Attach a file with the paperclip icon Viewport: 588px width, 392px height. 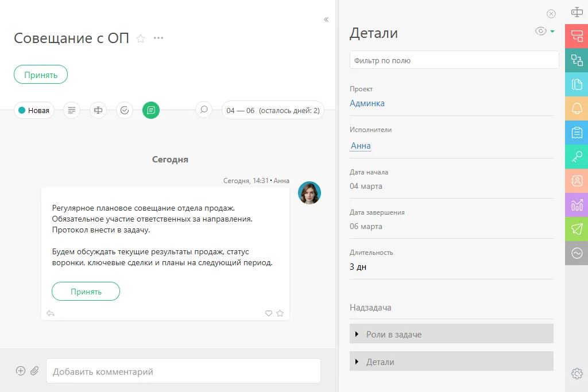(34, 371)
